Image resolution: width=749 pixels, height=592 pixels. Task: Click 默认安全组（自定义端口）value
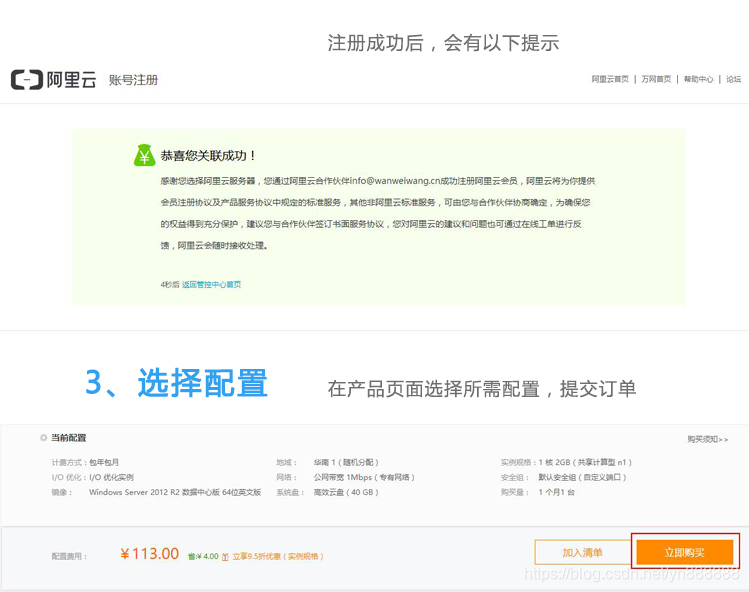tap(582, 477)
